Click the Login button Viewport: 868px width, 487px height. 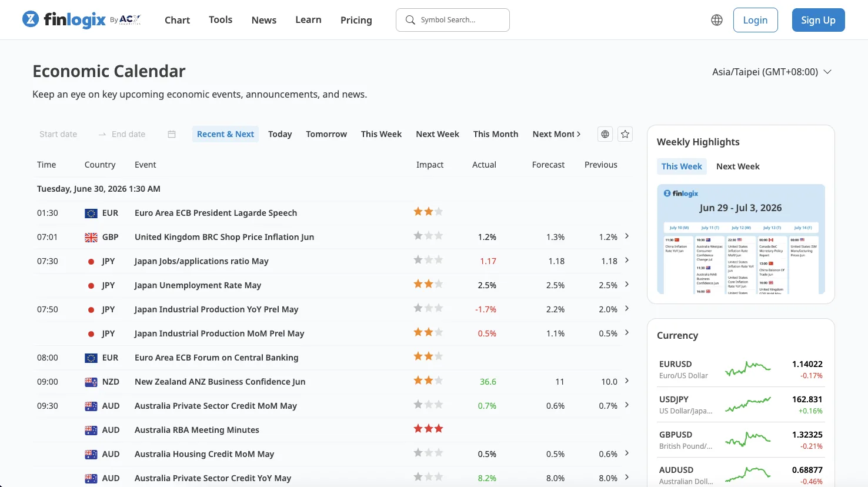pos(755,20)
